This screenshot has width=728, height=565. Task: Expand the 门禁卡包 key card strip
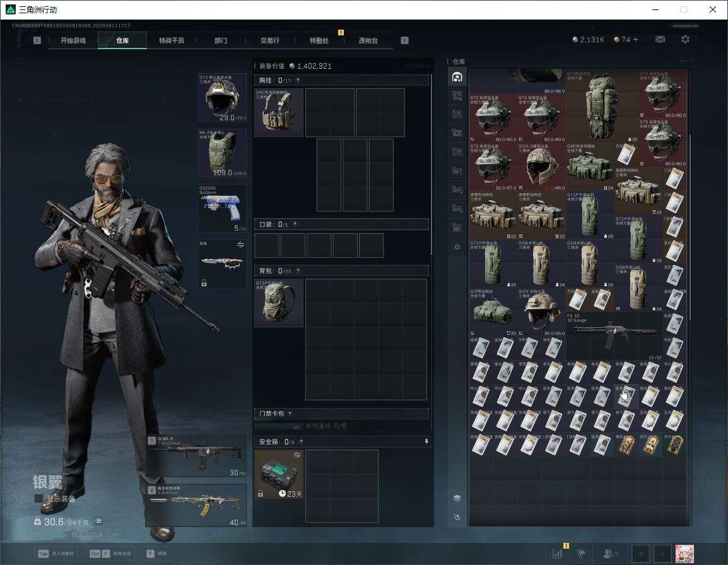tap(342, 426)
